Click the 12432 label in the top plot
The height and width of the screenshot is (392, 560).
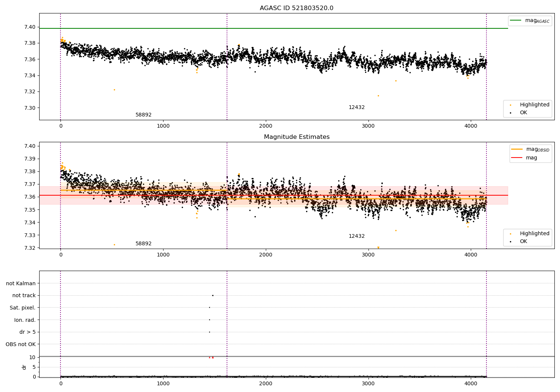(x=357, y=108)
